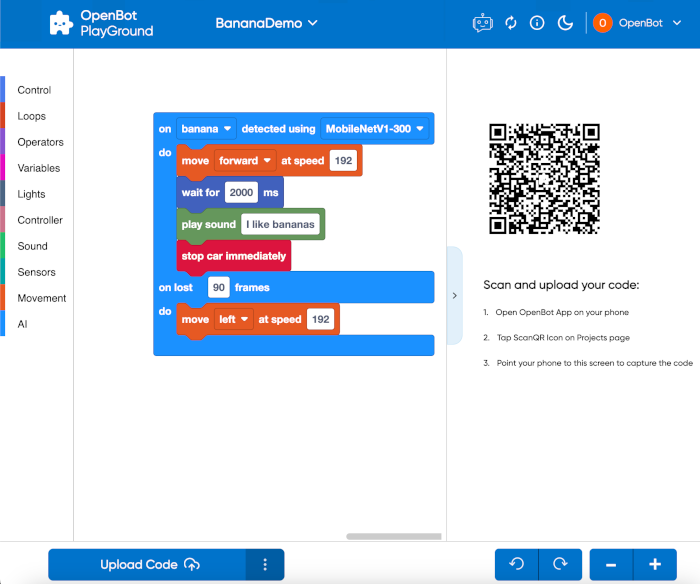The width and height of the screenshot is (700, 584).
Task: Open the BananaDemo project name dropdown
Action: click(266, 23)
